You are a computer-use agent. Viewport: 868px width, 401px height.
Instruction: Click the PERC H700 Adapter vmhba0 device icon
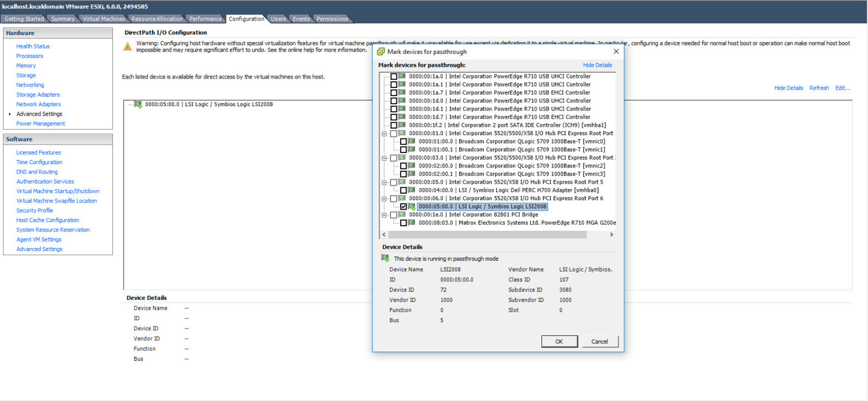click(x=412, y=190)
